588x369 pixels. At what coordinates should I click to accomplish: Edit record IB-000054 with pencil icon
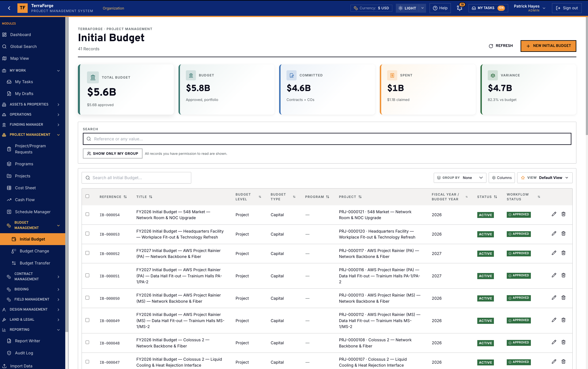pos(554,214)
